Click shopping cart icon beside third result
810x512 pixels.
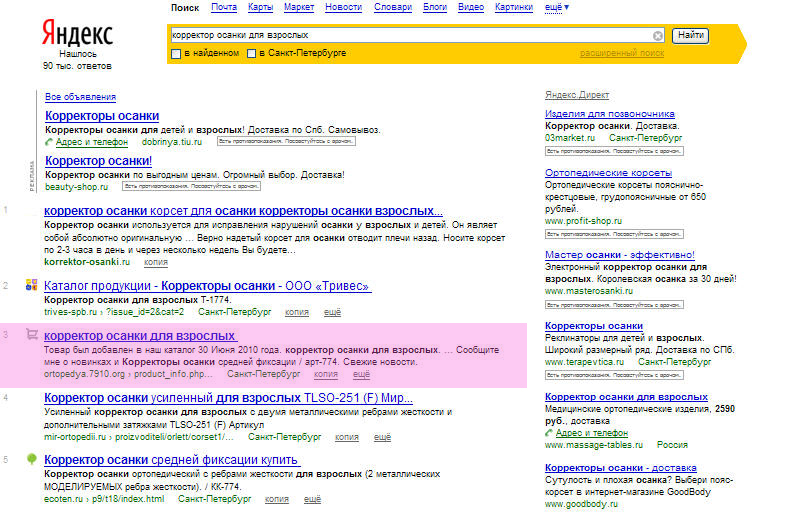pyautogui.click(x=32, y=334)
